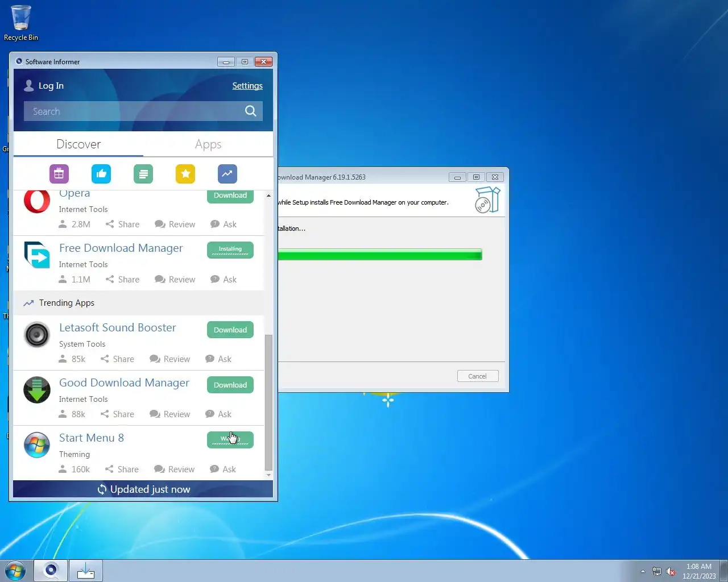Open the Letasoft Sound Booster title link

[x=118, y=327]
